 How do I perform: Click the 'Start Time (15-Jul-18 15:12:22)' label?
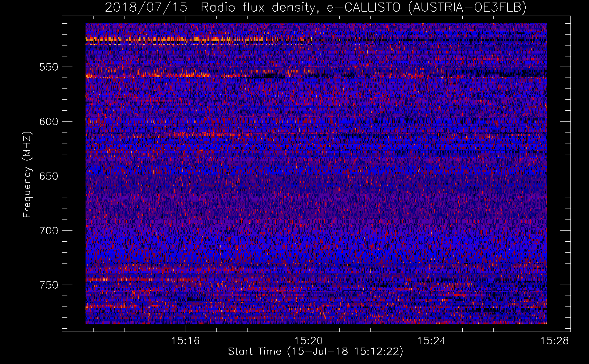(316, 352)
